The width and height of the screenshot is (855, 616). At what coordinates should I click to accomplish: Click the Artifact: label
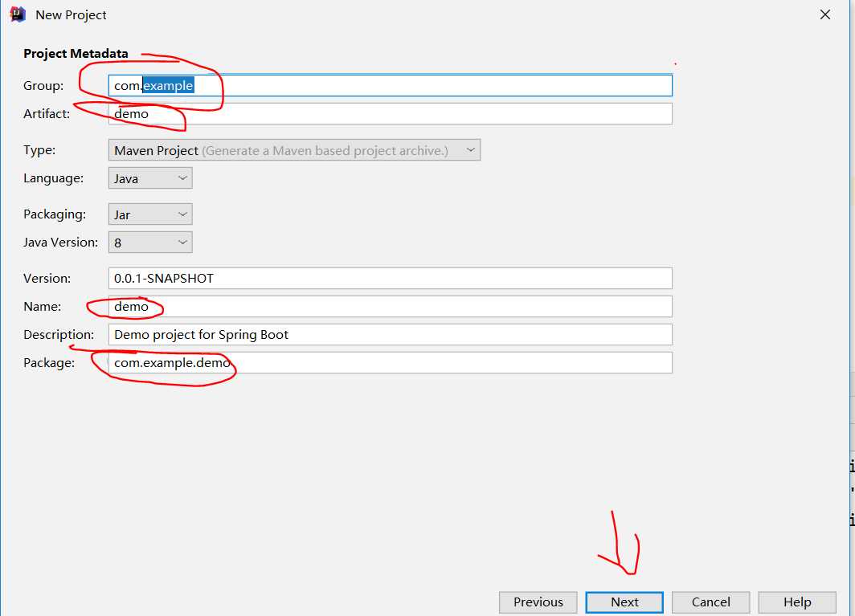47,114
